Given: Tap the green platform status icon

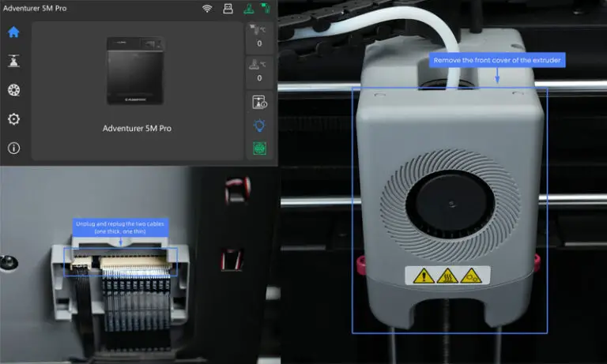Looking at the screenshot, I should click(x=248, y=9).
